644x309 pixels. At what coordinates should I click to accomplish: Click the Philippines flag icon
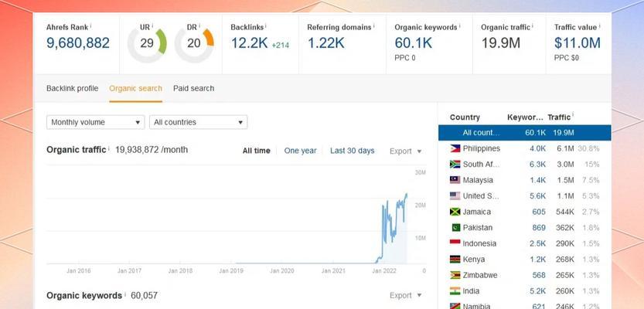coord(455,148)
